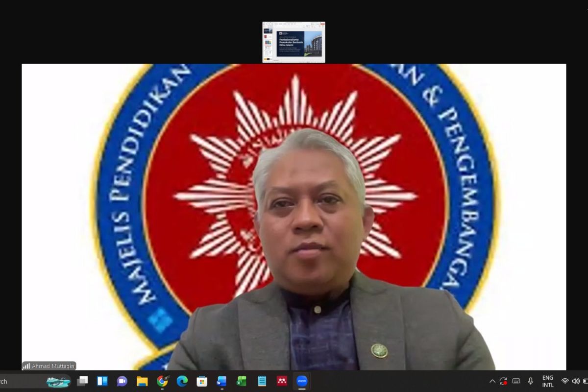Image resolution: width=588 pixels, height=392 pixels.
Task: Click the taskbar search box
Action: (x=35, y=381)
